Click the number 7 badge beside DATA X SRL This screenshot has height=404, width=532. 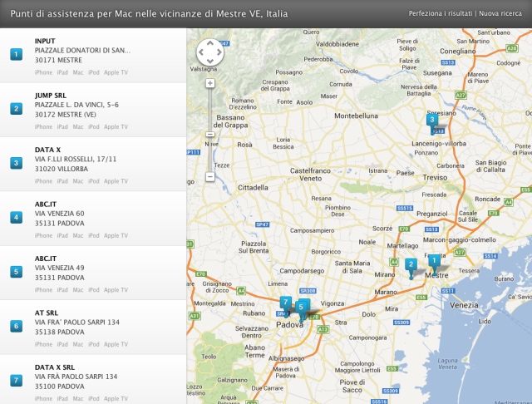(16, 381)
